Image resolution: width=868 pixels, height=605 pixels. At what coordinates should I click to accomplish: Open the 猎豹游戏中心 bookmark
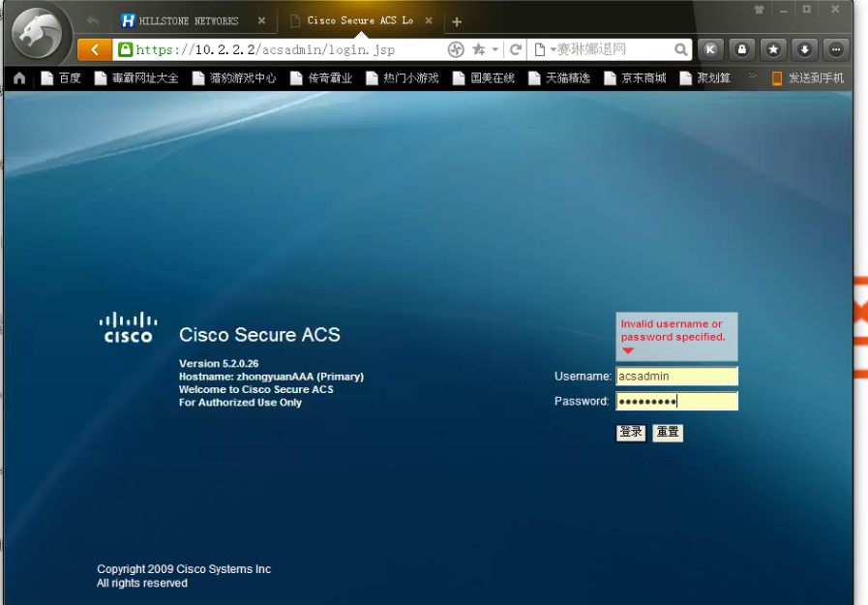[234, 78]
